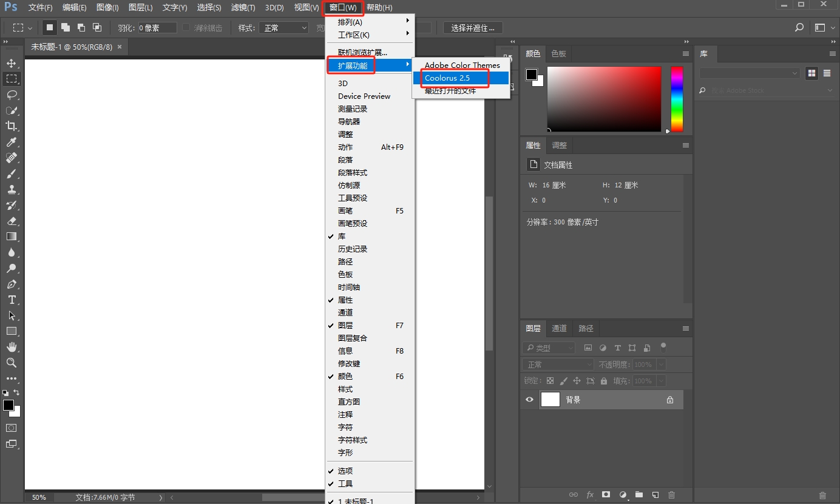Hide the 背景 layer visibility
The image size is (840, 504).
(x=529, y=399)
